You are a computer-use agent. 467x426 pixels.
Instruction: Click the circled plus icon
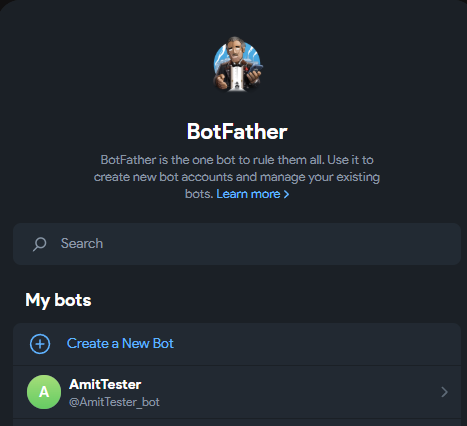tap(40, 344)
